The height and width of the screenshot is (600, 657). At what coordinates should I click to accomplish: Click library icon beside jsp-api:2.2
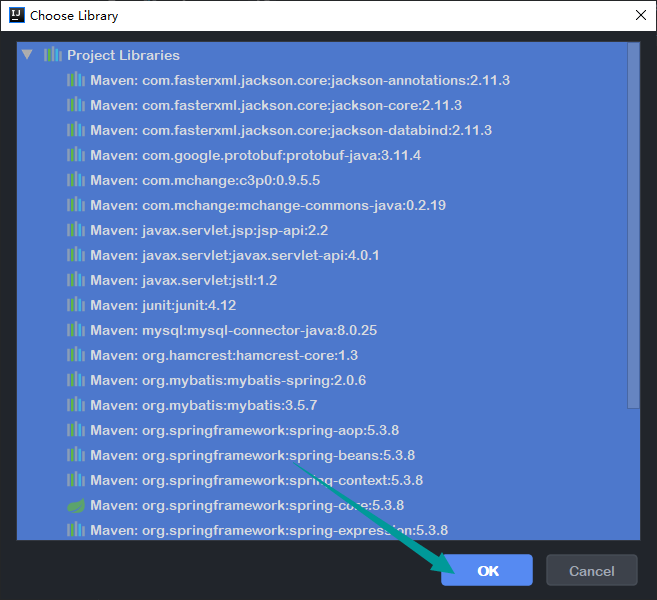click(x=76, y=230)
